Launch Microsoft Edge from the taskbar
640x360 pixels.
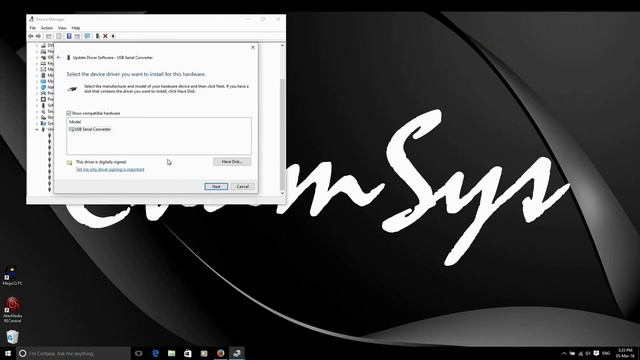155,353
